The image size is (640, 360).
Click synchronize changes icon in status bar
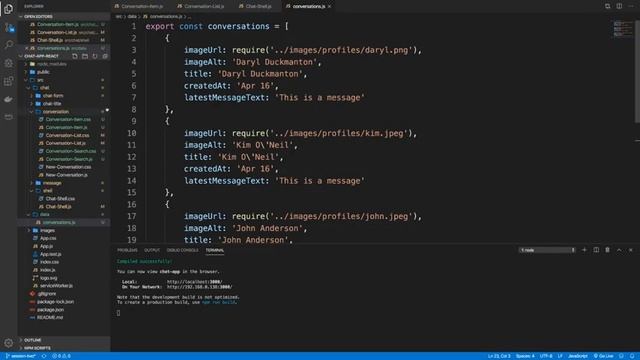coord(44,356)
